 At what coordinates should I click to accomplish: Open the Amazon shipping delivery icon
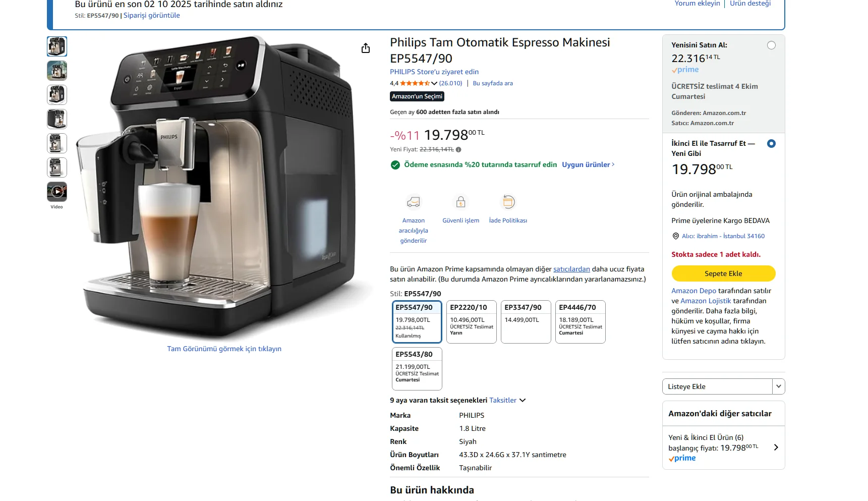414,202
